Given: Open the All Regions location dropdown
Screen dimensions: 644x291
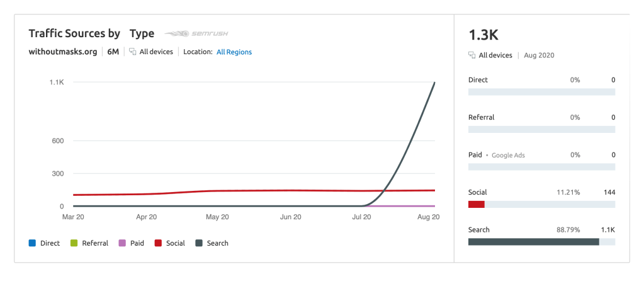Looking at the screenshot, I should point(234,52).
